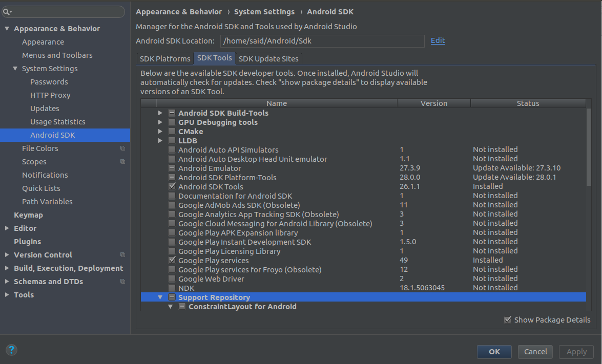Viewport: 602px width, 364px height.
Task: Toggle Android Emulator partial-state checkbox
Action: [172, 168]
